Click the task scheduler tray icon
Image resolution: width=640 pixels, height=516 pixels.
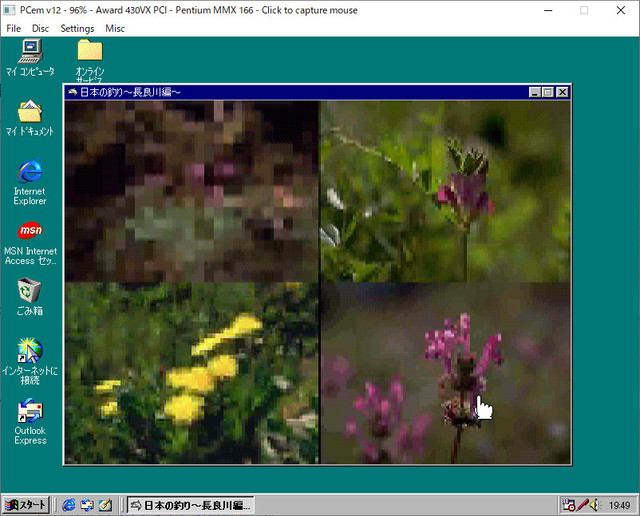coord(569,505)
